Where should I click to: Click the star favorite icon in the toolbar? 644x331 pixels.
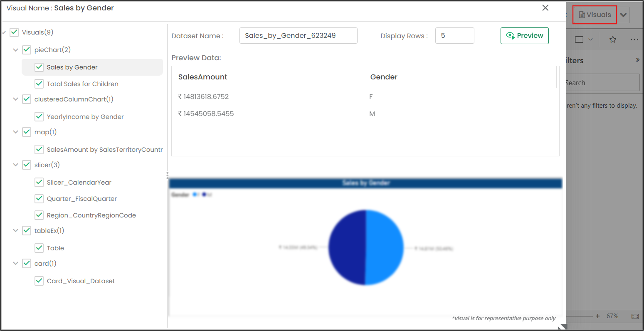point(612,40)
